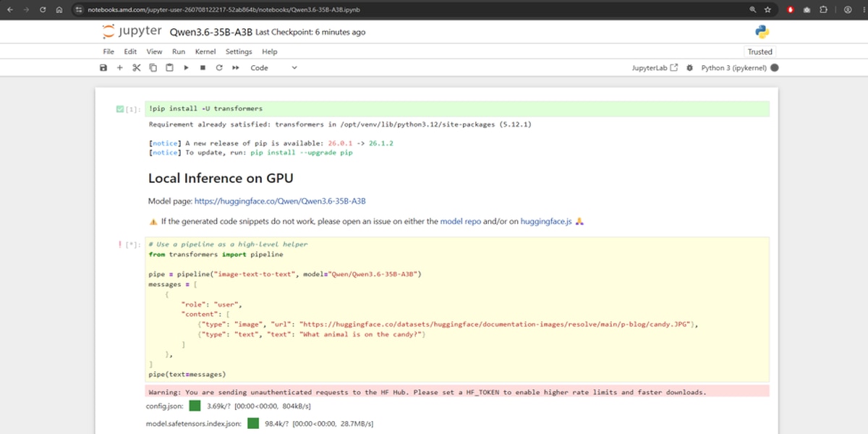The width and height of the screenshot is (868, 434).
Task: Click the red HF_TOKEN warning output
Action: (457, 391)
